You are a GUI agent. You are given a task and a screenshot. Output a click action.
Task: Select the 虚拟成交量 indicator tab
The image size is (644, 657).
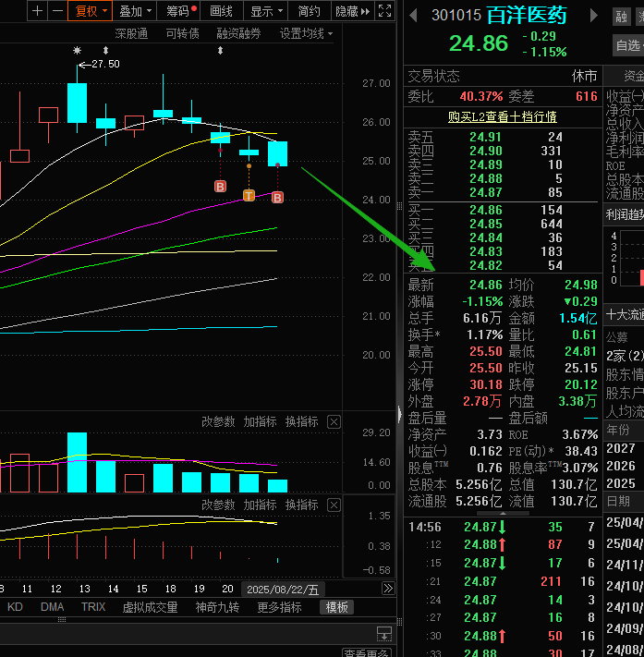click(x=150, y=607)
